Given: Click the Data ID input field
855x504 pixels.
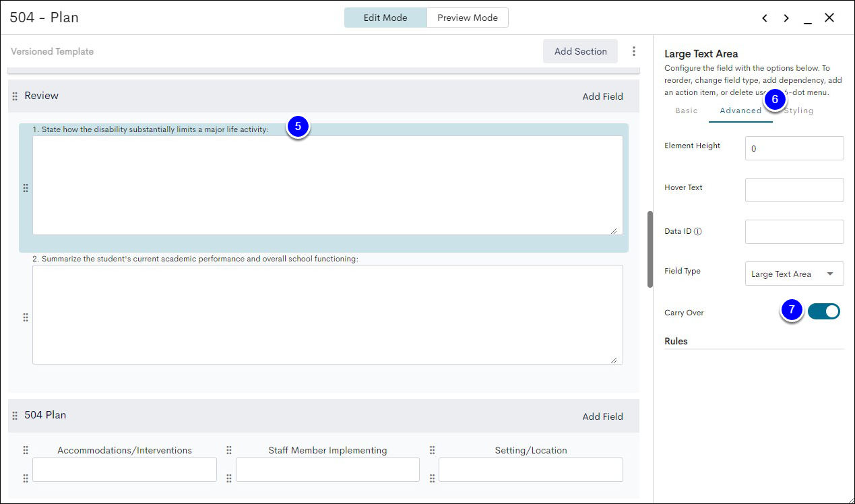Looking at the screenshot, I should point(794,232).
